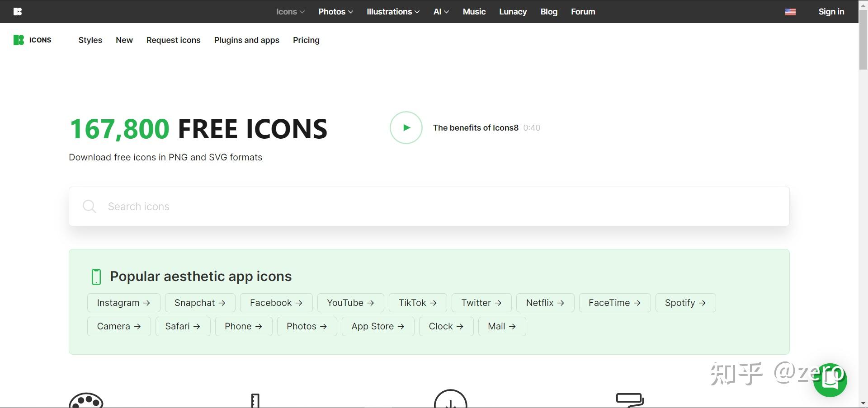Open the Pricing page
The image size is (868, 408).
(306, 40)
